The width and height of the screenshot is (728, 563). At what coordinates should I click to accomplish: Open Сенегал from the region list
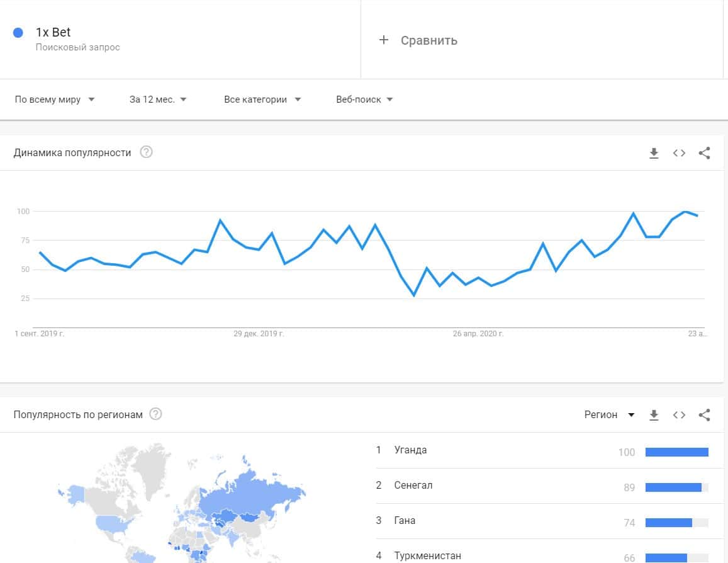point(413,486)
